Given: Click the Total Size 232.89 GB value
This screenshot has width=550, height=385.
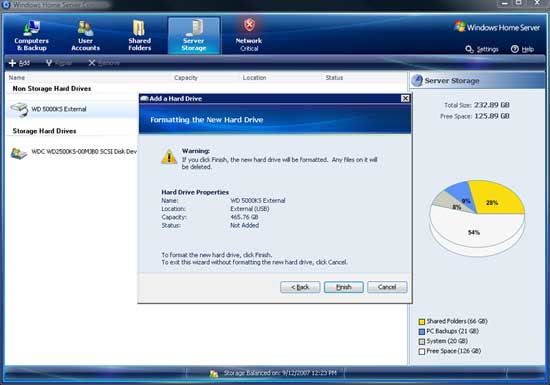Looking at the screenshot, I should [492, 105].
